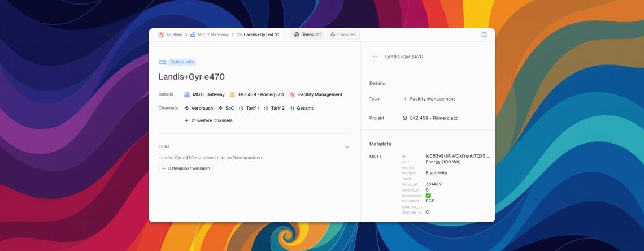
Task: Click the MQTT Gateway breadcrumb icon
Action: point(193,35)
